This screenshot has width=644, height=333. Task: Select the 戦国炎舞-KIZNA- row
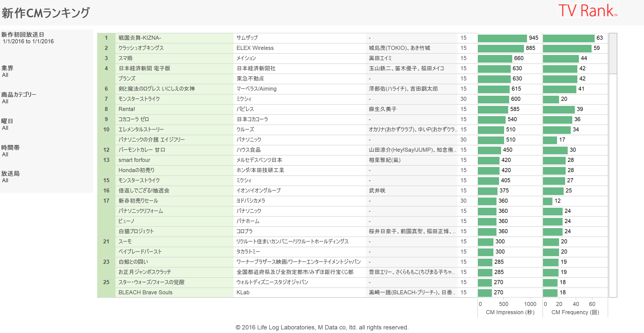click(x=140, y=38)
